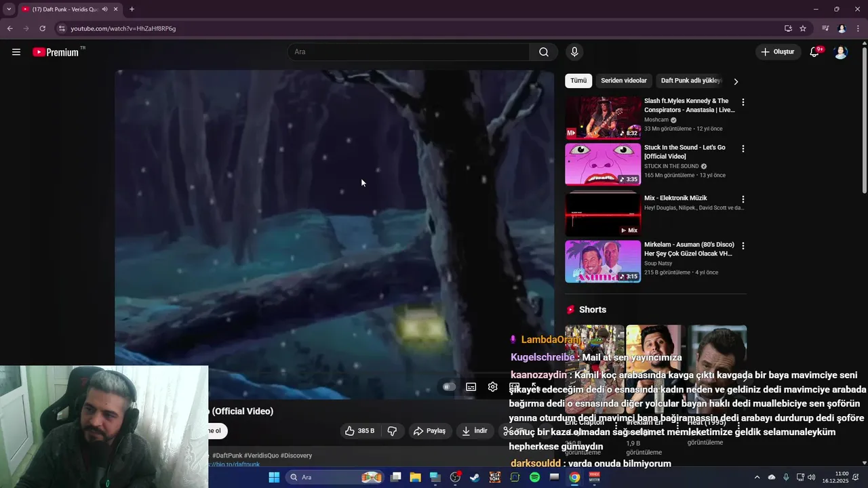Viewport: 868px width, 488px height.
Task: Click the Paylaş share button
Action: [430, 431]
